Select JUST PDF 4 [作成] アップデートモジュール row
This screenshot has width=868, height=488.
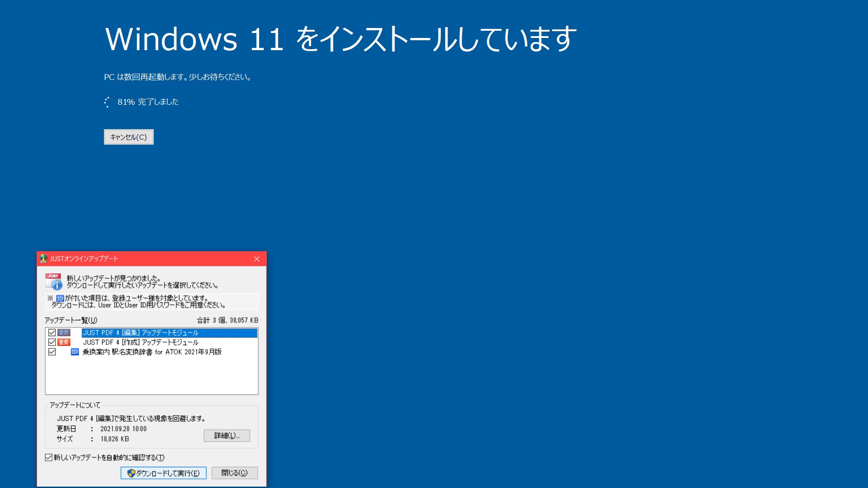pos(141,342)
